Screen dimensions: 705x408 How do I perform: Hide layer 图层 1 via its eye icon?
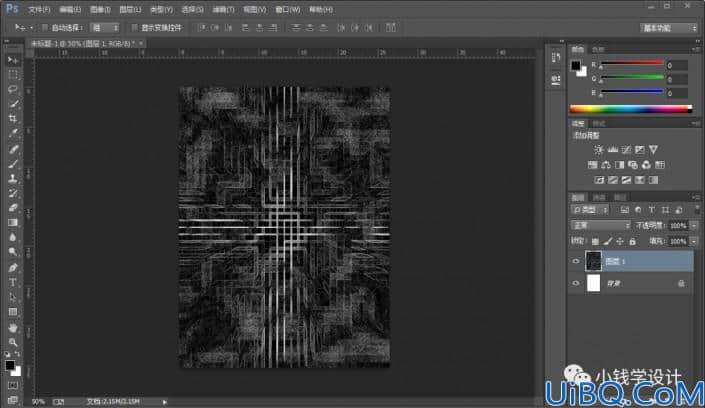[x=576, y=261]
